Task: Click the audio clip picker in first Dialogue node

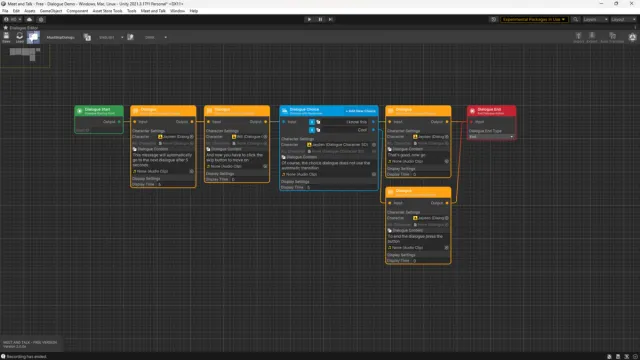Action: [x=191, y=171]
